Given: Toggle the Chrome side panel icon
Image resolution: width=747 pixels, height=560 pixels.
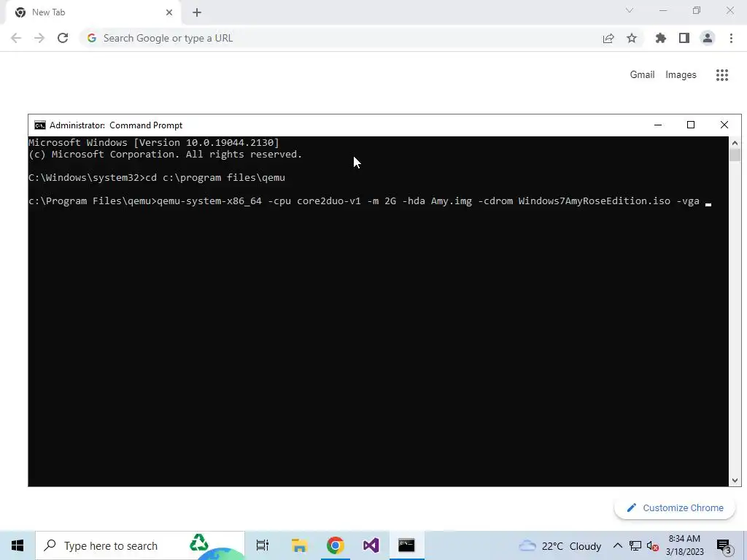Looking at the screenshot, I should coord(684,38).
